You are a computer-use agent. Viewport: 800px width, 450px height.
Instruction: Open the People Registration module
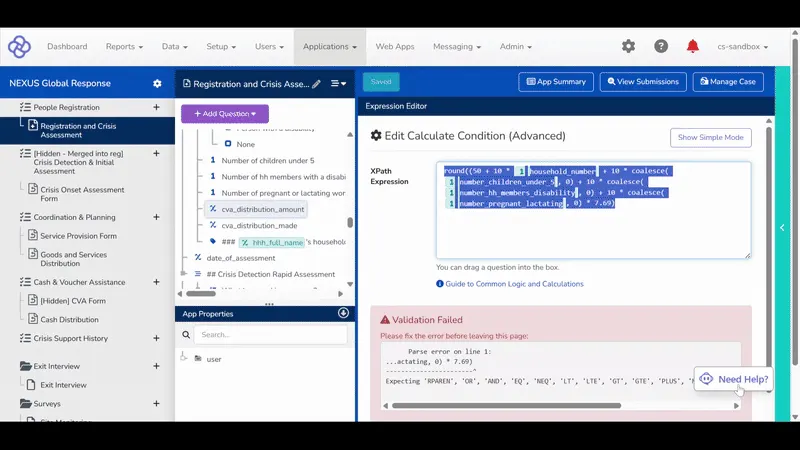[x=66, y=107]
